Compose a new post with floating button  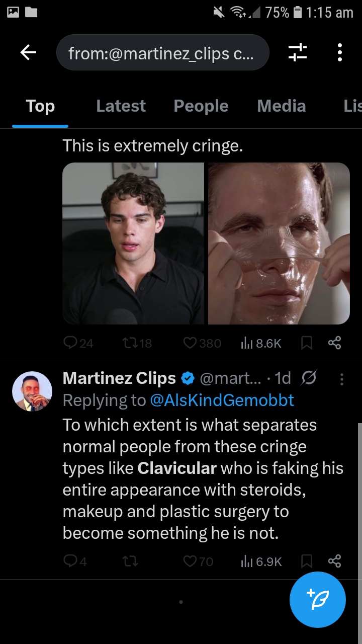[317, 600]
